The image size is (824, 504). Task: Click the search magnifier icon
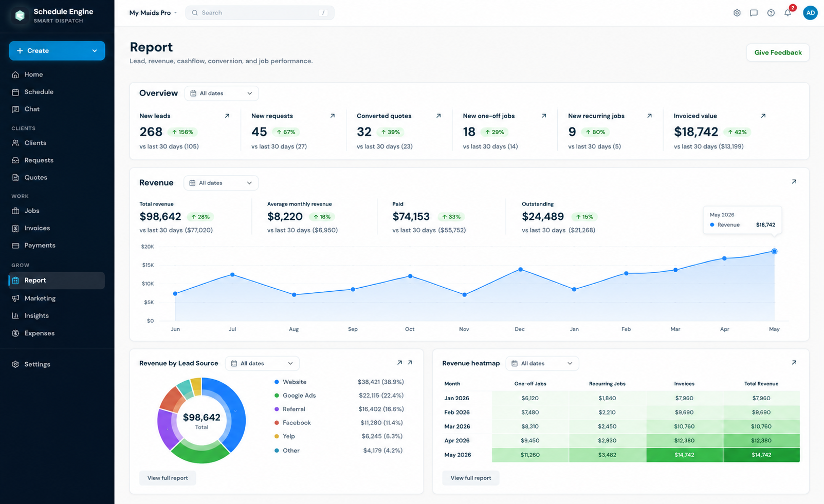(195, 13)
